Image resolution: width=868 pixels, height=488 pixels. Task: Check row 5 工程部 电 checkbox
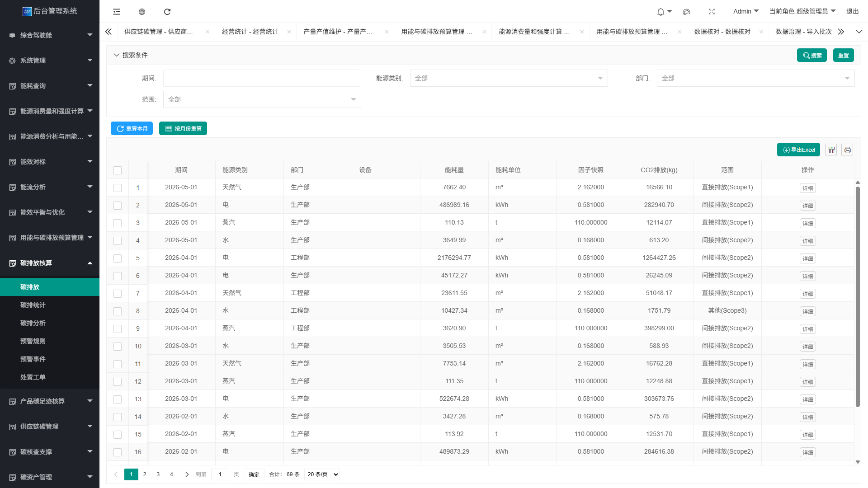point(118,258)
